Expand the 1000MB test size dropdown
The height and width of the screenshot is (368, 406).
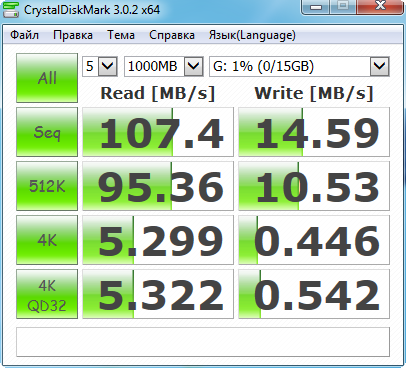click(194, 66)
